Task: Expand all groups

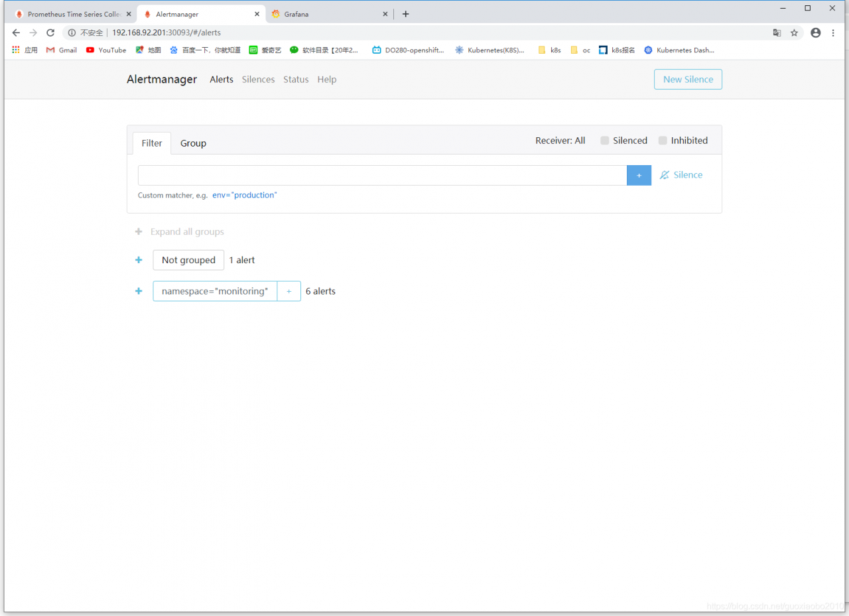Action: (x=180, y=232)
